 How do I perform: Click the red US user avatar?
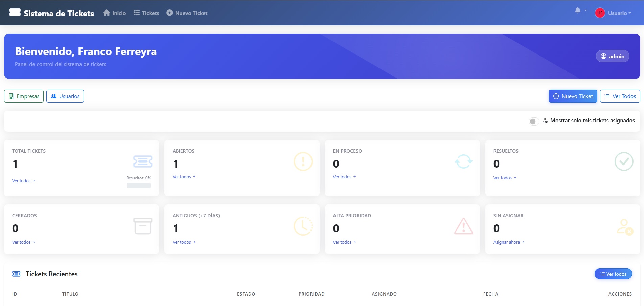600,13
